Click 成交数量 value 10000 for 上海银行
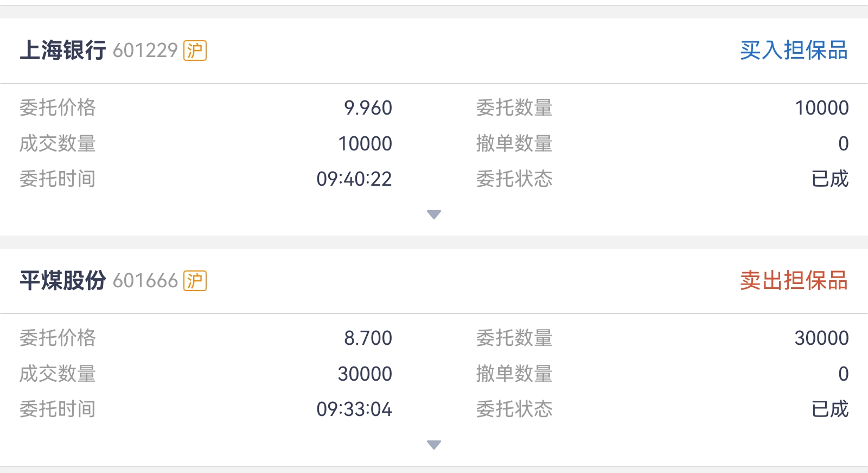The width and height of the screenshot is (868, 473). pos(365,144)
